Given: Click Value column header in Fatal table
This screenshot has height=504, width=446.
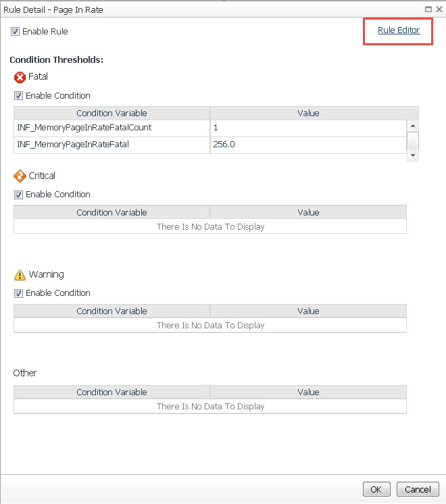Looking at the screenshot, I should click(x=308, y=114).
